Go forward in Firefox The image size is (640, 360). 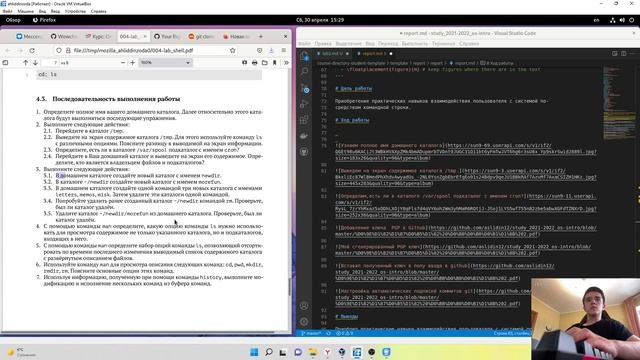click(x=20, y=50)
